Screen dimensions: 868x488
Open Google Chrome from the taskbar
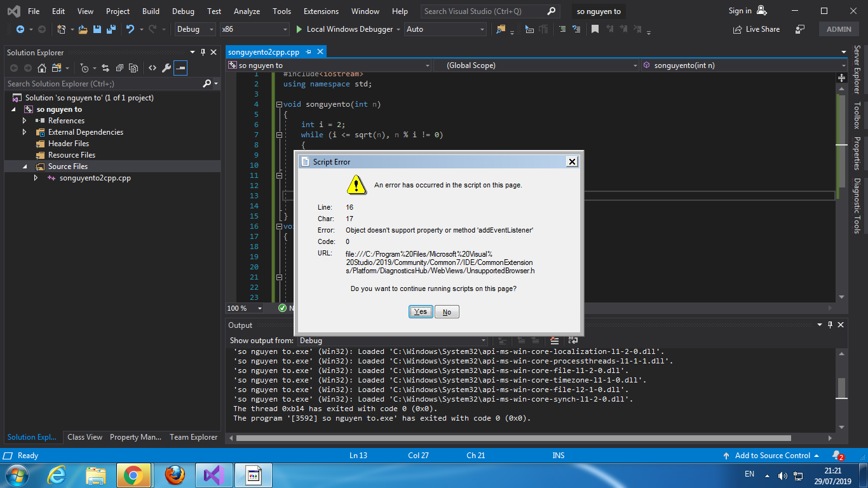tap(133, 475)
